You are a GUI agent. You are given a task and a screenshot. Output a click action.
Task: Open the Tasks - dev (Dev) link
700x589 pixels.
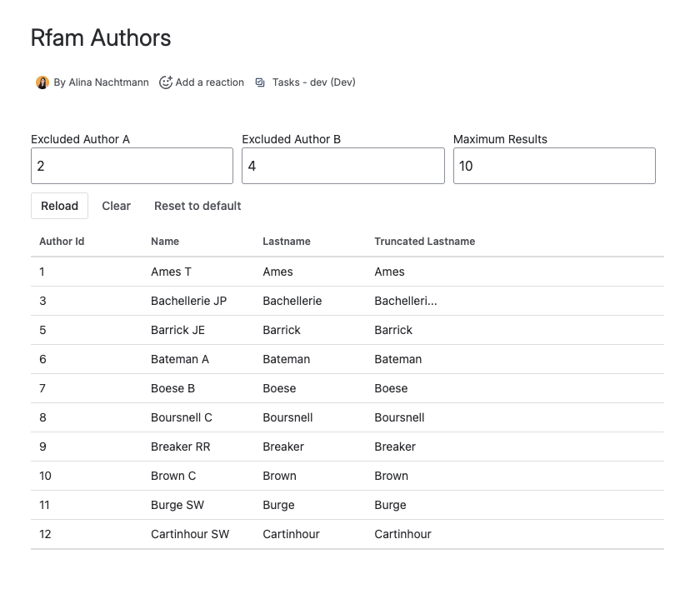pos(314,82)
